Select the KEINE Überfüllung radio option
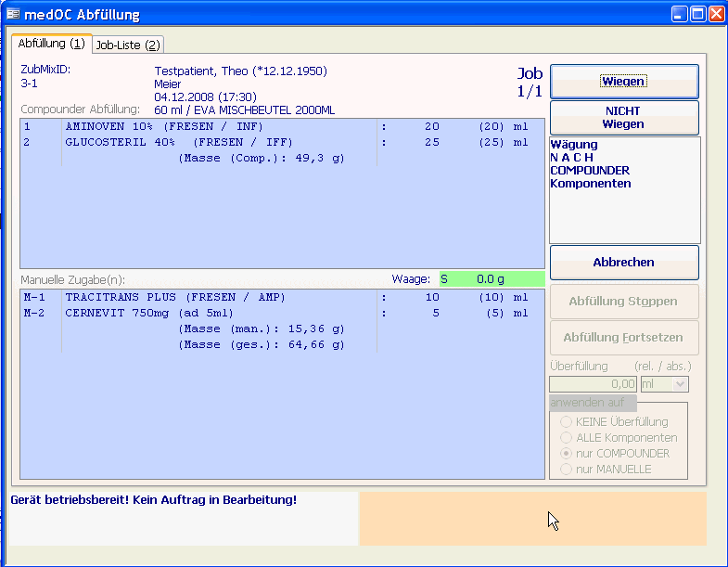728x567 pixels. [x=566, y=421]
